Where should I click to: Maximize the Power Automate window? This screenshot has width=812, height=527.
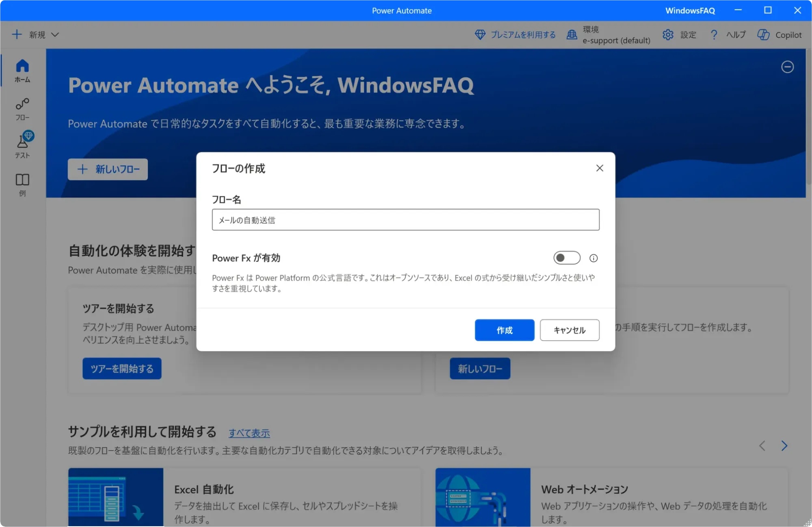point(768,10)
